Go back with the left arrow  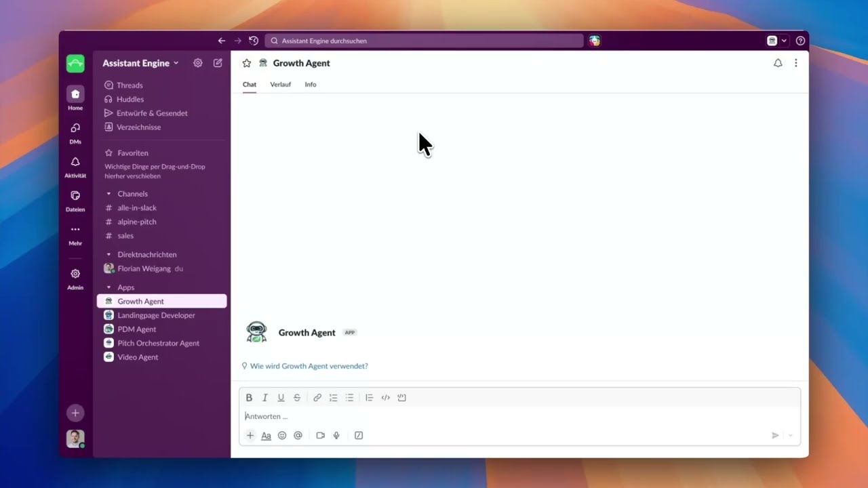pyautogui.click(x=221, y=41)
